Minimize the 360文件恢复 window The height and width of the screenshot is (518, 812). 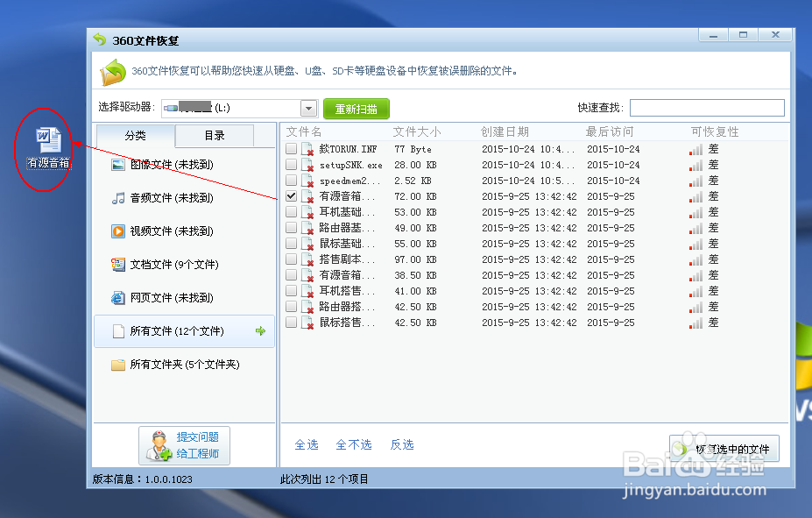714,35
